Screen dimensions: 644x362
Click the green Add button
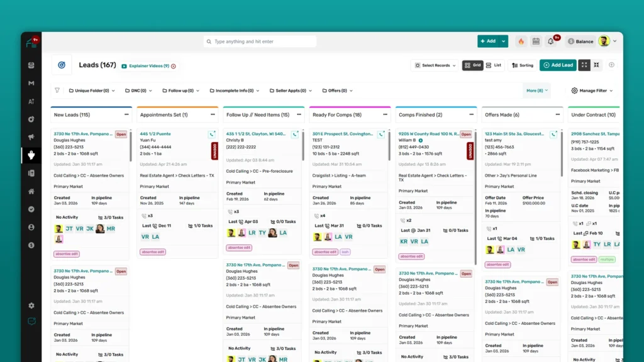pyautogui.click(x=488, y=41)
